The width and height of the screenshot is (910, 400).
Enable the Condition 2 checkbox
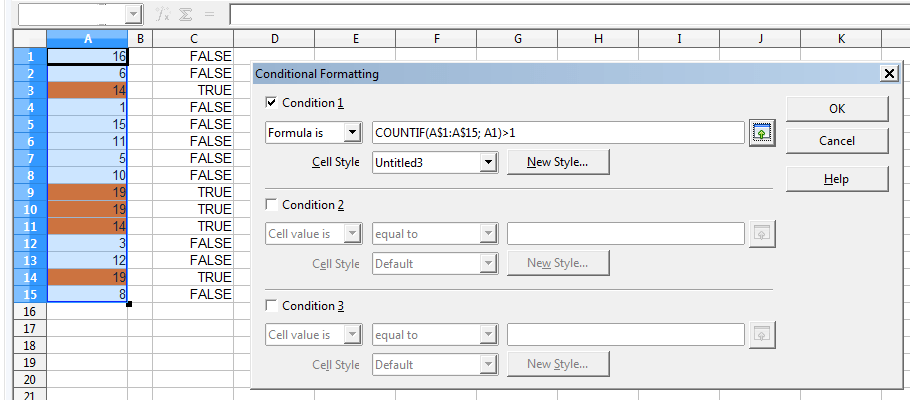coord(272,205)
